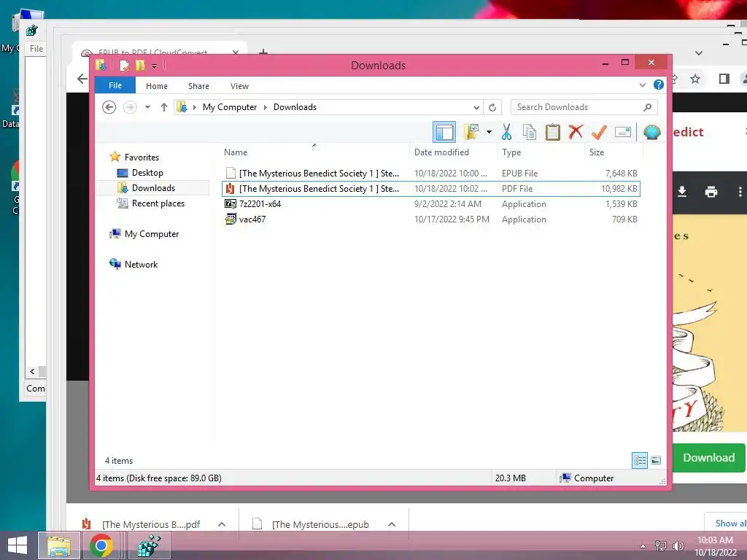Copy selection with the two-pages icon
The width and height of the screenshot is (747, 560).
pos(530,132)
